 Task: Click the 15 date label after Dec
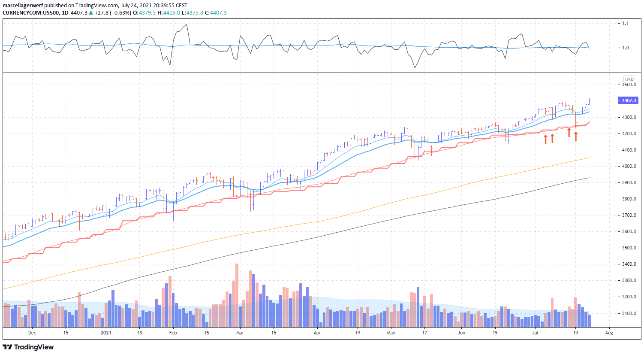coord(66,333)
